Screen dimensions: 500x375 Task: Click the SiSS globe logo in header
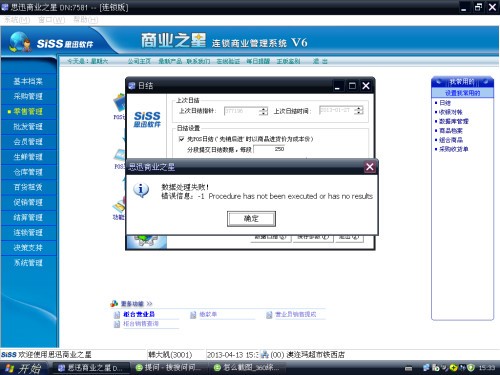tap(20, 42)
